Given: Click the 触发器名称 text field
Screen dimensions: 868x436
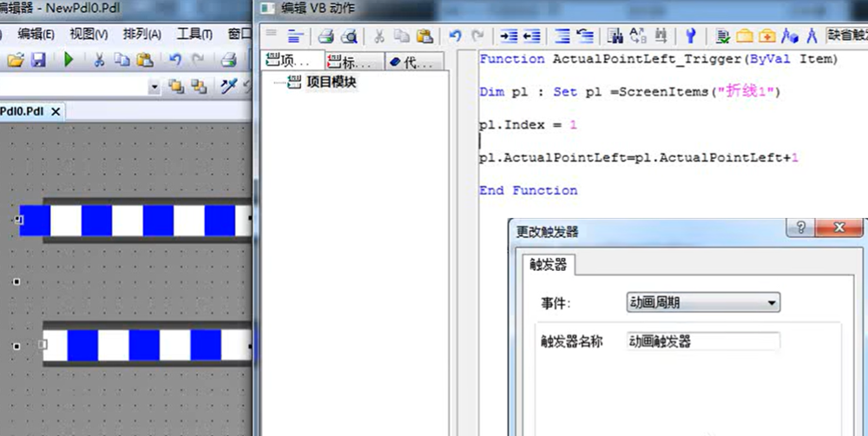Looking at the screenshot, I should [703, 341].
